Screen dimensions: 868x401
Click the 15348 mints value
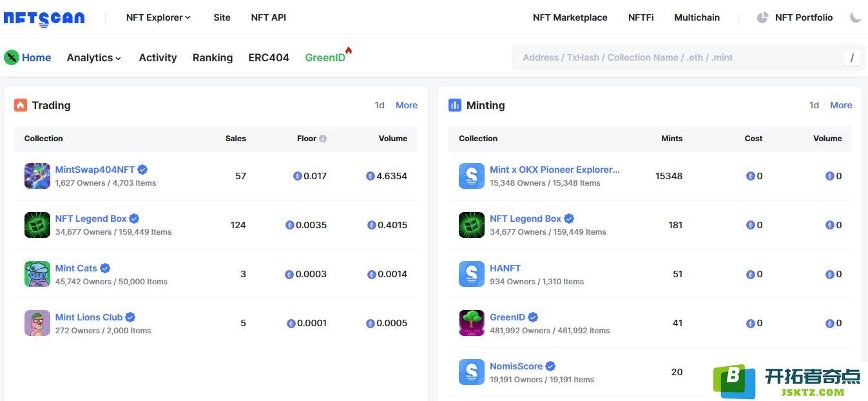[x=669, y=176]
